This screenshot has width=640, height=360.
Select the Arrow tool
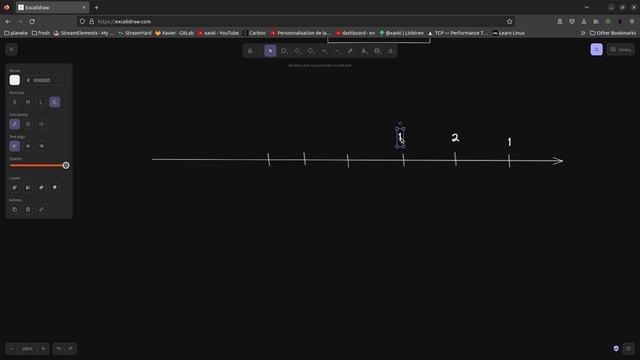click(x=324, y=51)
